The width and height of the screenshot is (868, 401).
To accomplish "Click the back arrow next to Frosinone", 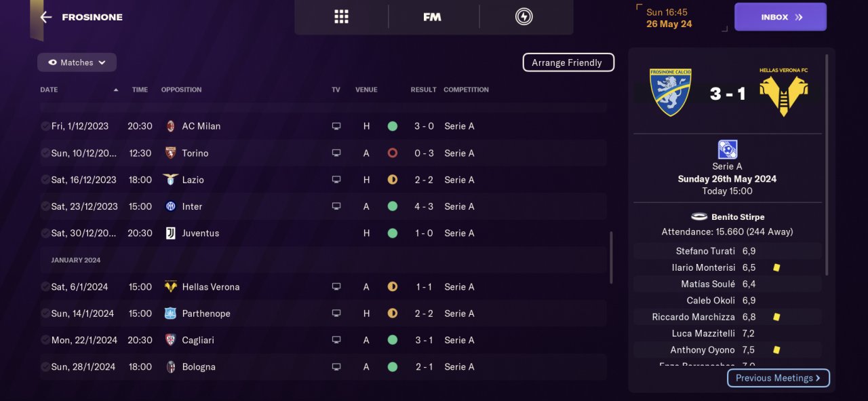I will point(46,17).
